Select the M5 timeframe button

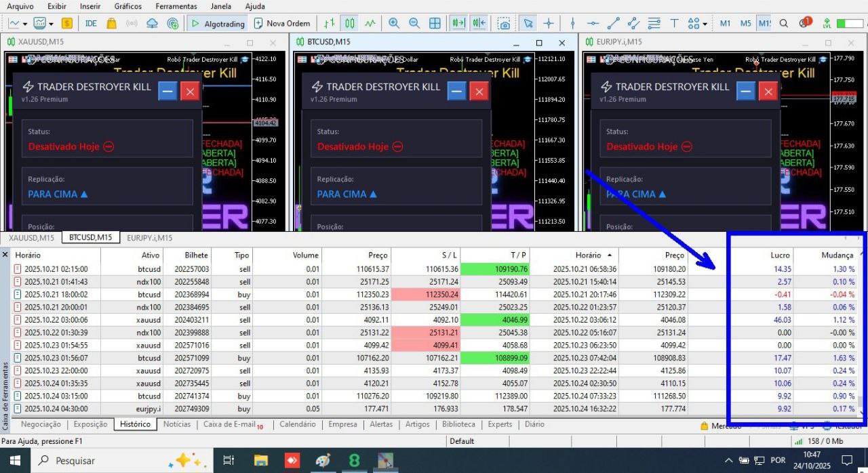[745, 23]
